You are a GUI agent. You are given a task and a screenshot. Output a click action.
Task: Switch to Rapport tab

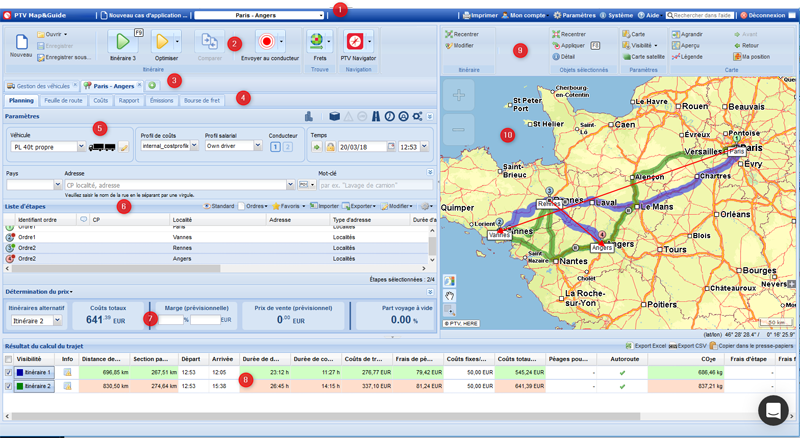129,101
